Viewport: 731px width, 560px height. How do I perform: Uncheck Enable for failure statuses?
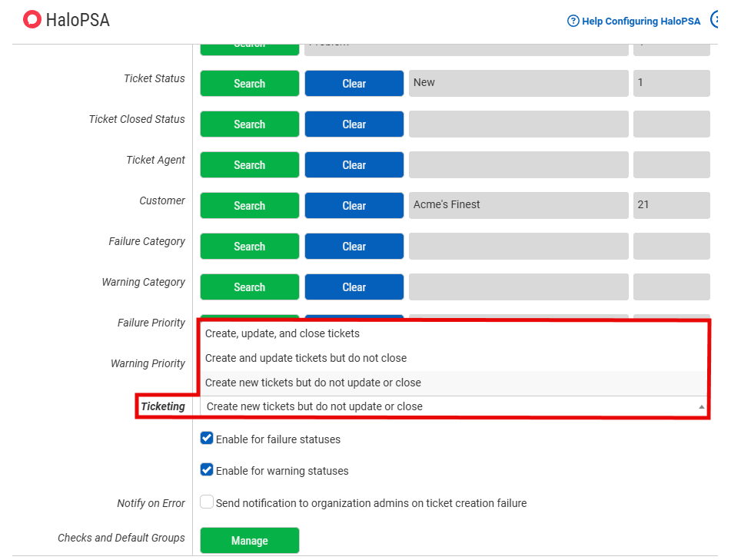[207, 439]
